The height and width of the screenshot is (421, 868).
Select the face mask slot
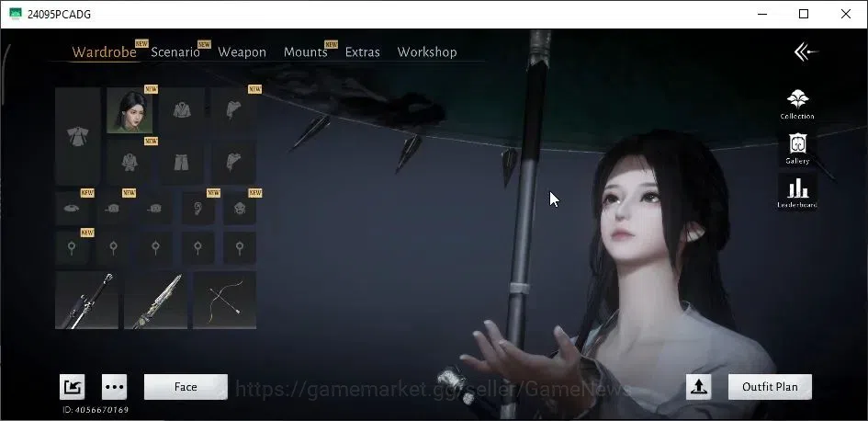click(239, 209)
